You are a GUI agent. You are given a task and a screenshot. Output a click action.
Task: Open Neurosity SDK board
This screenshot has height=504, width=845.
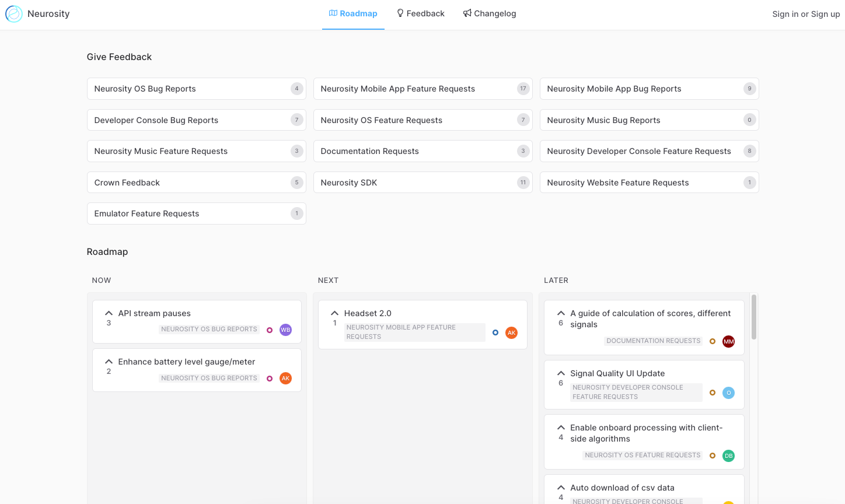423,183
